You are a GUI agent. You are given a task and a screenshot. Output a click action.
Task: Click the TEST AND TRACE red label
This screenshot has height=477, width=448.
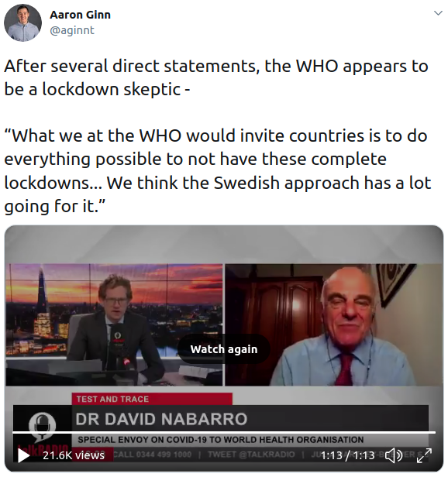coord(152,399)
